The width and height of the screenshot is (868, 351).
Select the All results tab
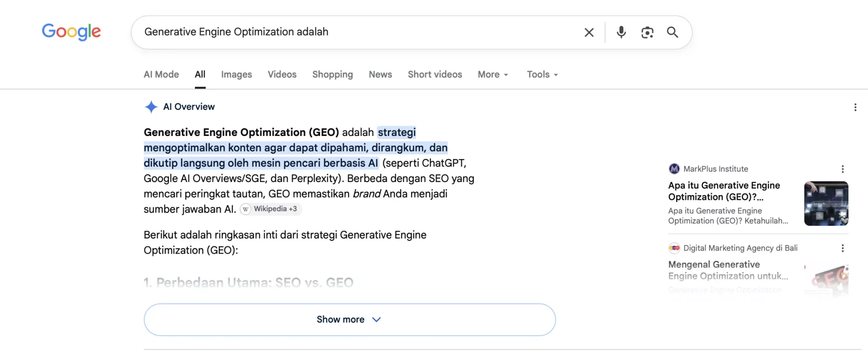click(200, 74)
